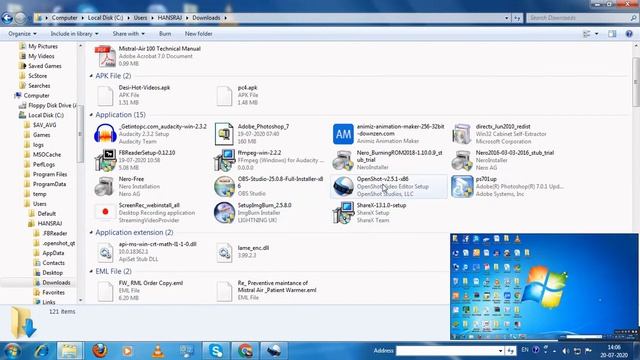Select the SetupImgBurn_2.5.8.0 icon
The width and height of the screenshot is (640, 360).
[224, 213]
